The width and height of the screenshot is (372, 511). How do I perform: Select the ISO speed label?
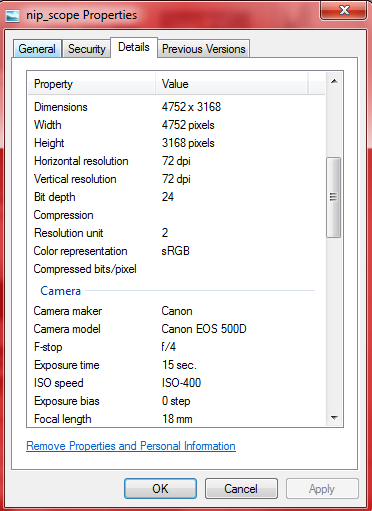pyautogui.click(x=59, y=383)
